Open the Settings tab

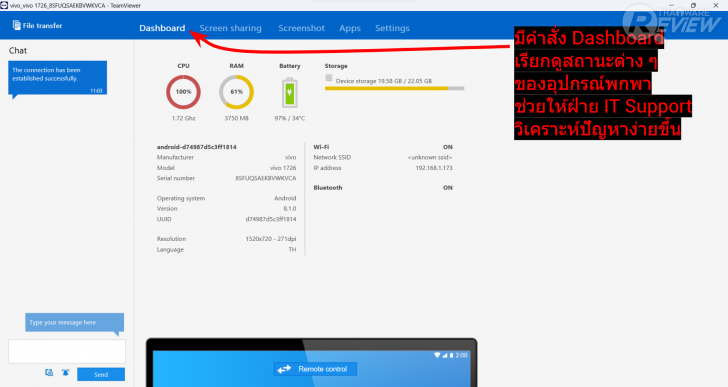point(392,28)
